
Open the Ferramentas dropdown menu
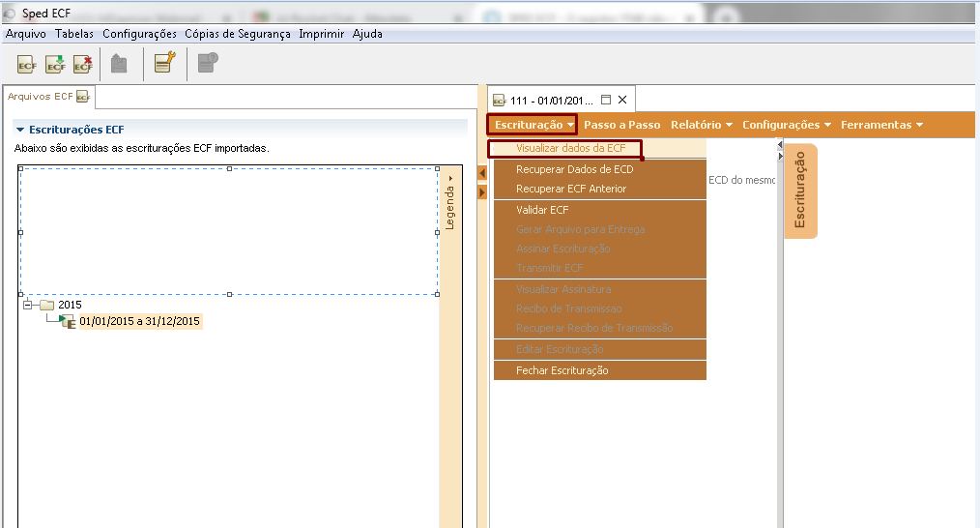click(x=881, y=125)
